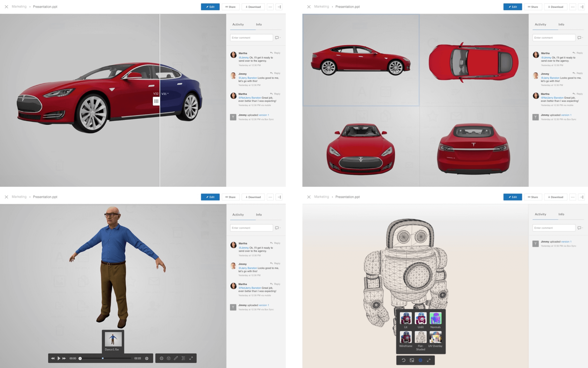Select the side-view car pane

(361, 60)
